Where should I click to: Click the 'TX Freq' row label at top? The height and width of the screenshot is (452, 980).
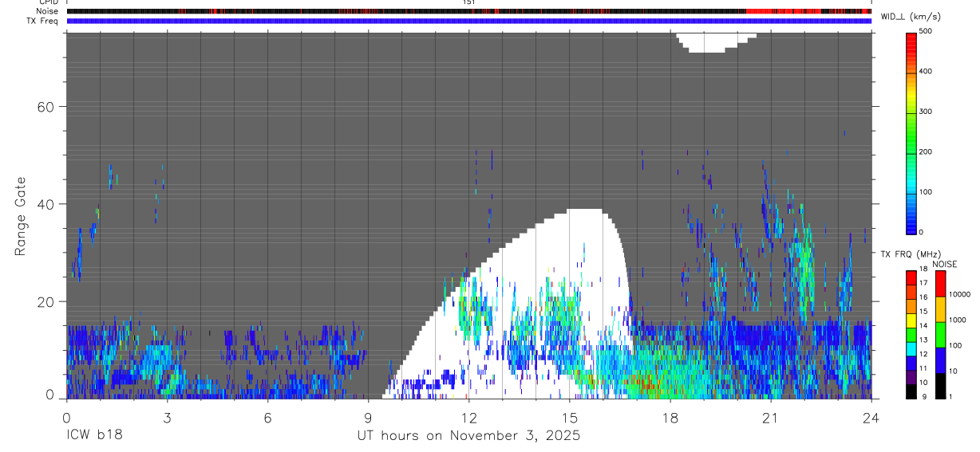(x=44, y=21)
